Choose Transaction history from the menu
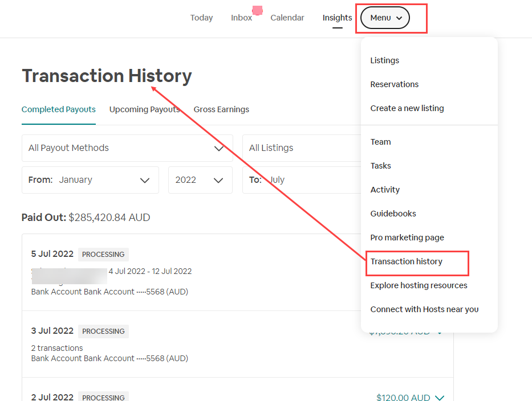The height and width of the screenshot is (401, 532). [407, 261]
